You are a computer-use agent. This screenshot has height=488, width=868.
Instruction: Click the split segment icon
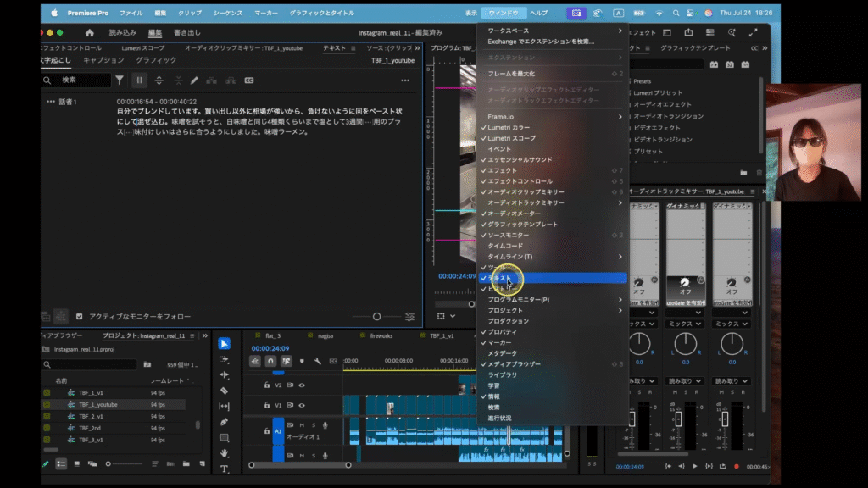tap(159, 80)
